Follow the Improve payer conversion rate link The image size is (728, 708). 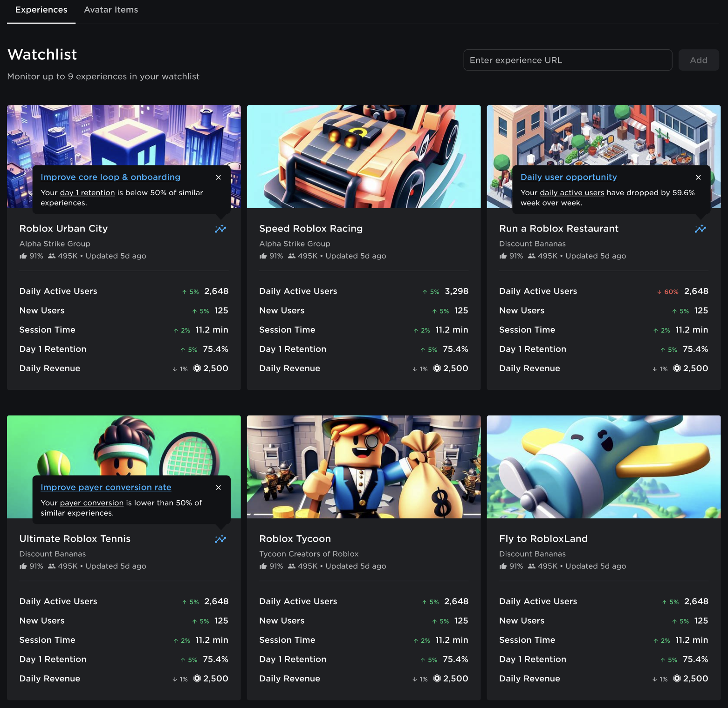click(x=106, y=487)
